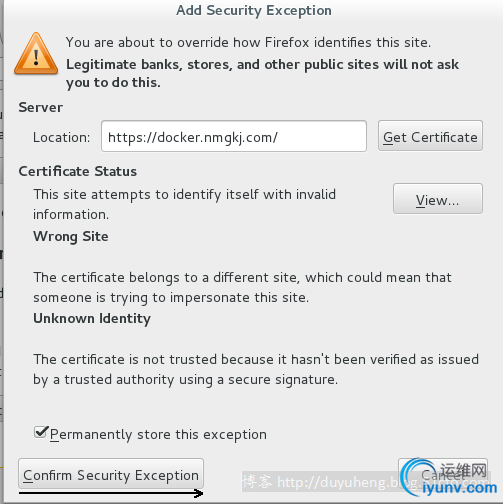503x504 pixels.
Task: Click the 'Permanently store this exception' label text
Action: pos(158,435)
